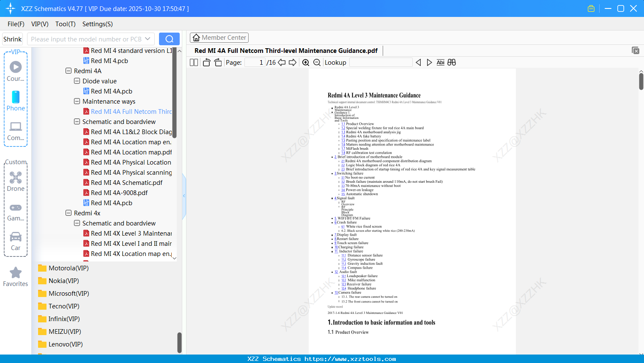Click the XZZ Schematics logo icon
The width and height of the screenshot is (644, 363).
pos(11,8)
